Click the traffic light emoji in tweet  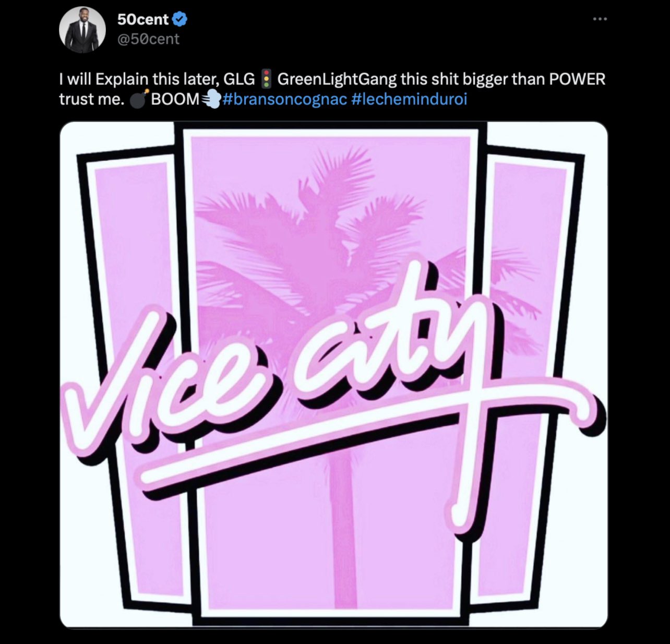coord(266,79)
